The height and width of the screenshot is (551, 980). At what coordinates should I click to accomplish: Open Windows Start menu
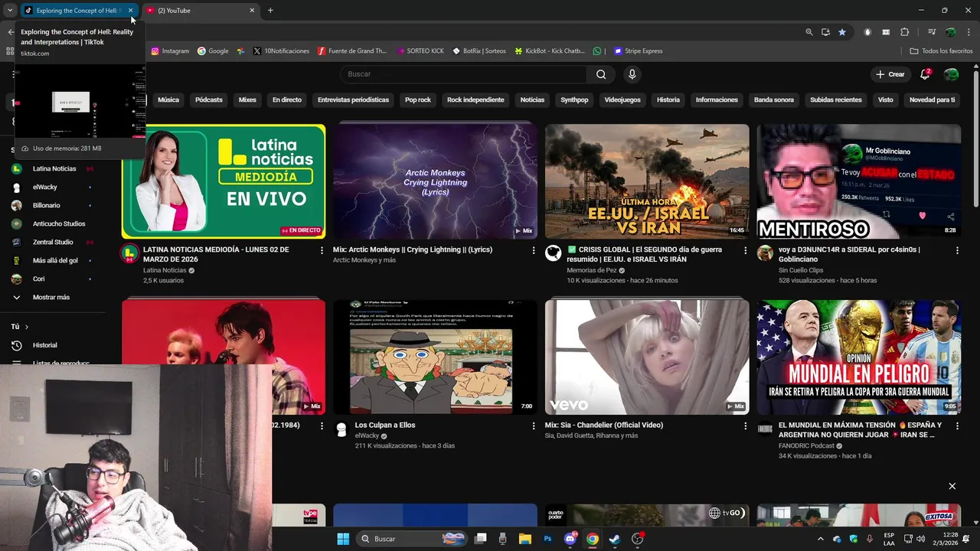[343, 539]
